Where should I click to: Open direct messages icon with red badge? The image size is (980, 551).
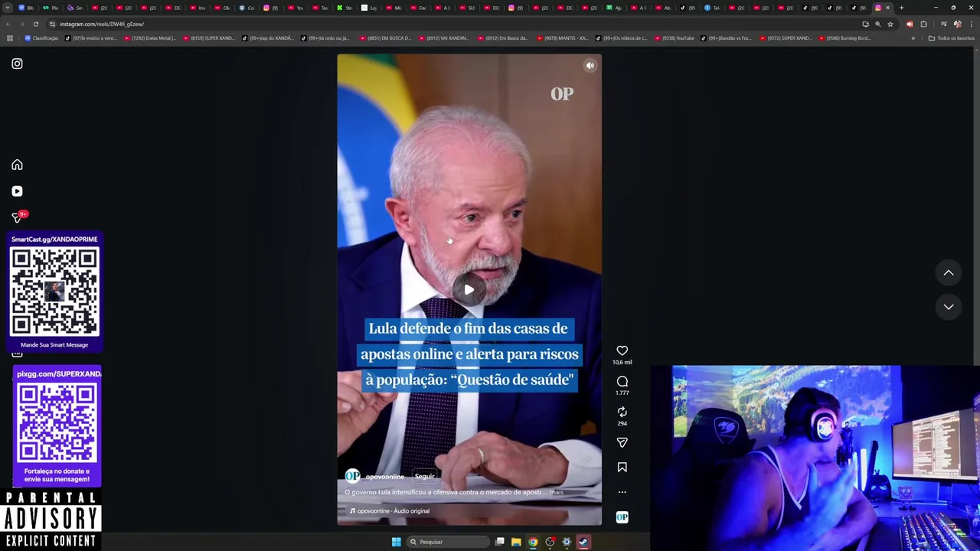click(17, 217)
